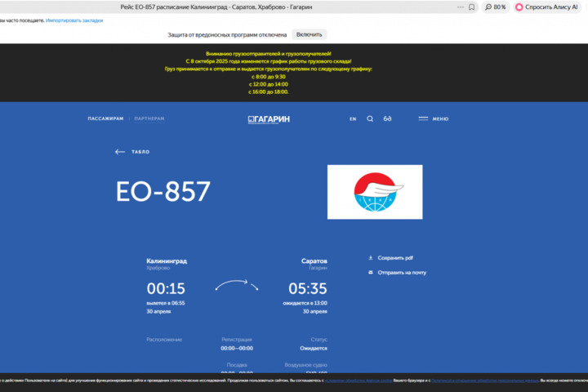Click the Alice AI icon in browser toolbar
The width and height of the screenshot is (588, 392).
click(519, 7)
